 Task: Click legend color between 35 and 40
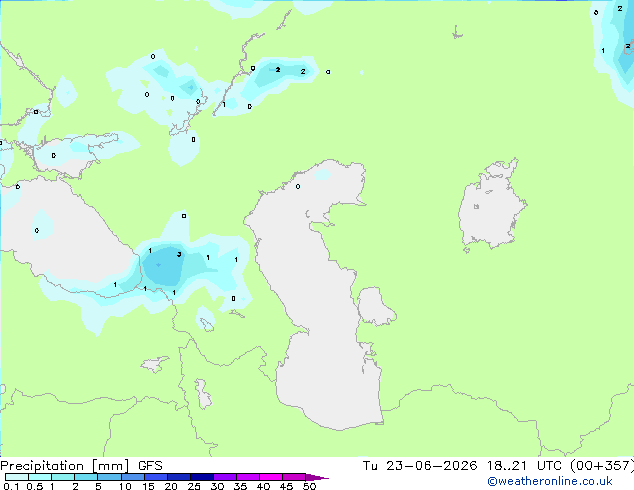[247, 477]
